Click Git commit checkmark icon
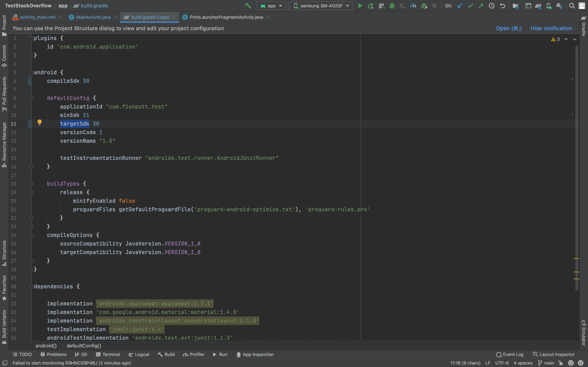This screenshot has width=588, height=367. (x=470, y=6)
